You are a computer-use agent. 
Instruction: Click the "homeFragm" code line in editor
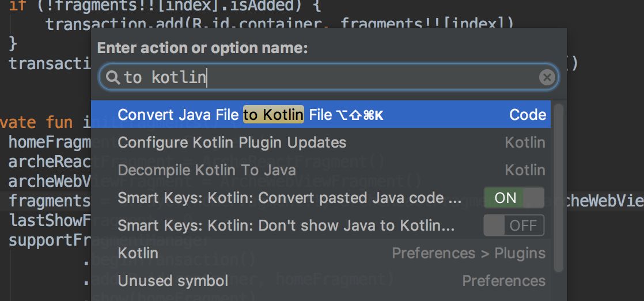point(50,142)
